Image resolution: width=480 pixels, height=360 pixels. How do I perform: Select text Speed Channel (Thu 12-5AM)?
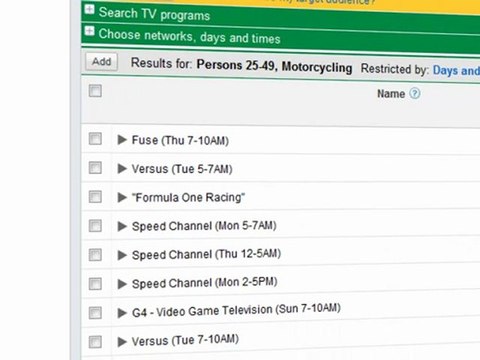coord(206,254)
